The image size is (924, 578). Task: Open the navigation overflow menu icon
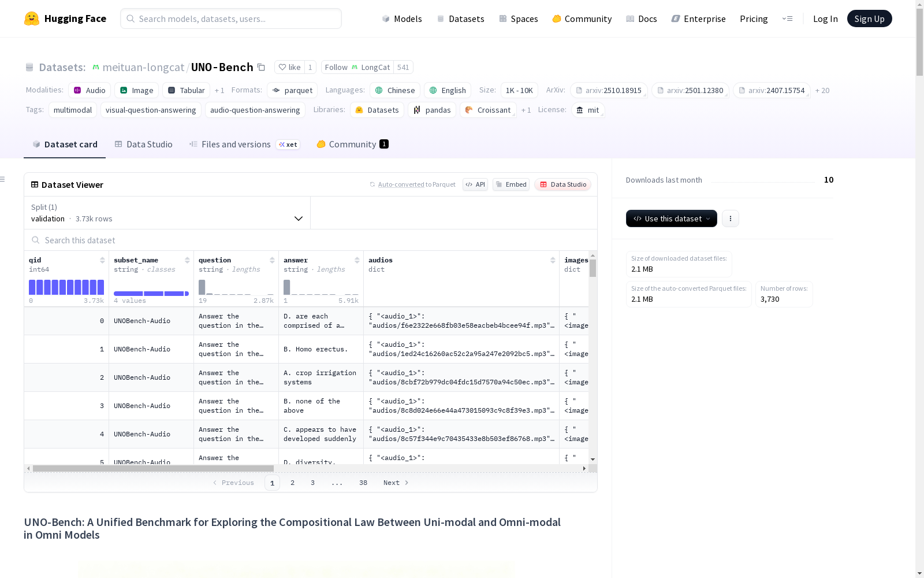click(x=788, y=18)
